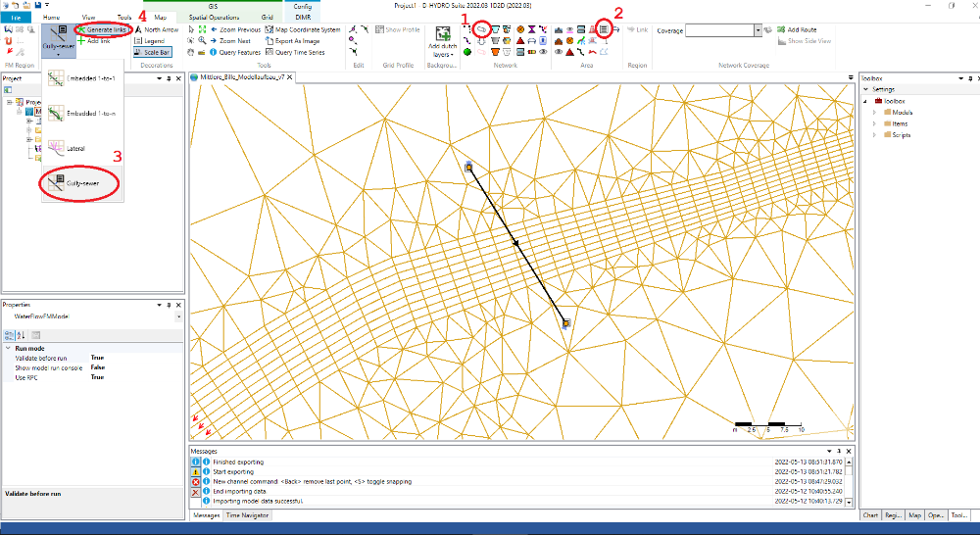Activate the Query Features tool
This screenshot has height=535, width=980.
[x=235, y=53]
